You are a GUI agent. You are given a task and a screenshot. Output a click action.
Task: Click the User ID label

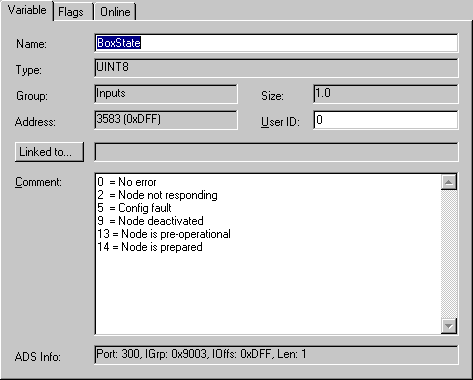pyautogui.click(x=280, y=122)
